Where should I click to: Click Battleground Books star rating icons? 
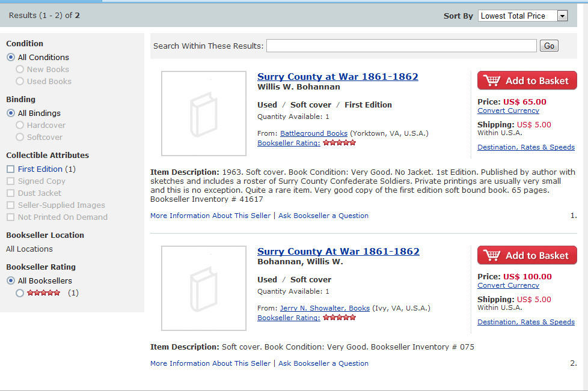[x=339, y=143]
